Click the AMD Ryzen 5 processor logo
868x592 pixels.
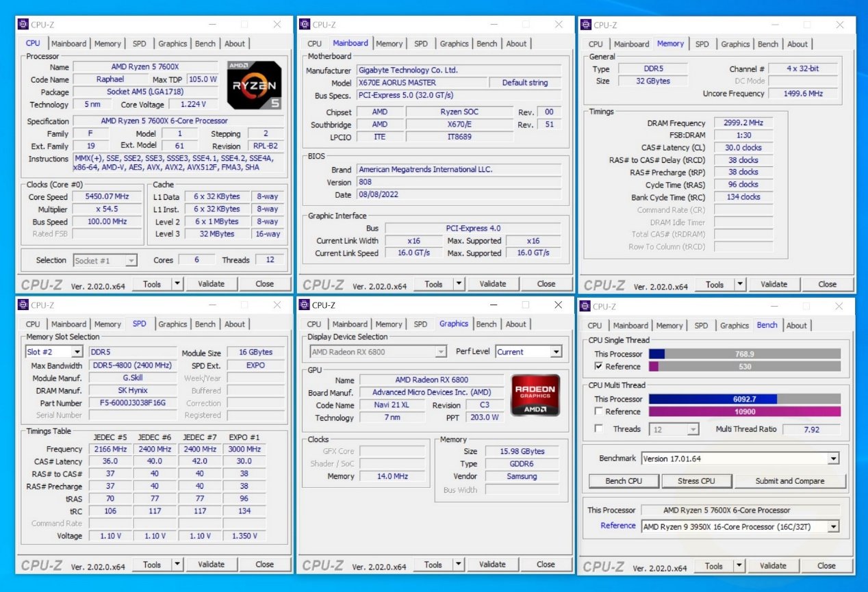coord(255,86)
